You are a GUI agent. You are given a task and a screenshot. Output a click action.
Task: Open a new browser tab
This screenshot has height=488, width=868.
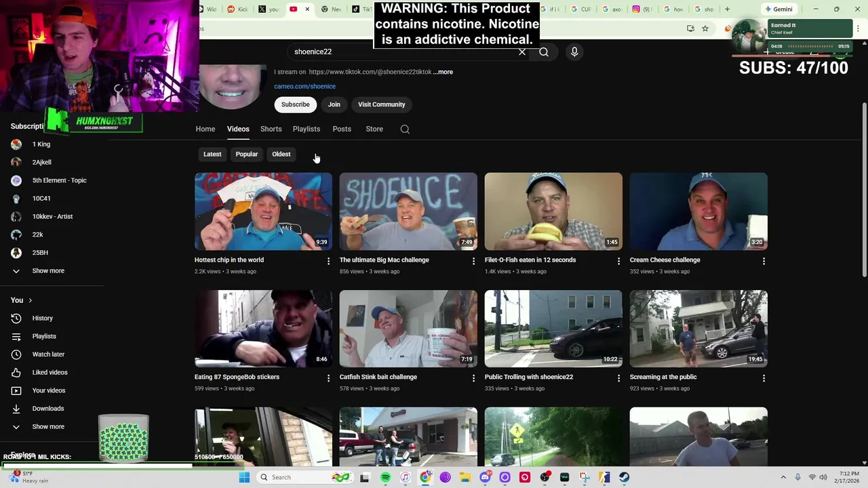(x=727, y=9)
